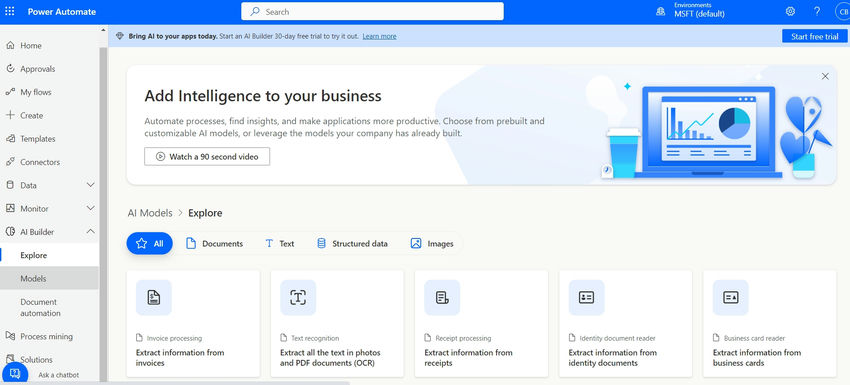850x385 pixels.
Task: Click the Home icon in sidebar
Action: 10,46
